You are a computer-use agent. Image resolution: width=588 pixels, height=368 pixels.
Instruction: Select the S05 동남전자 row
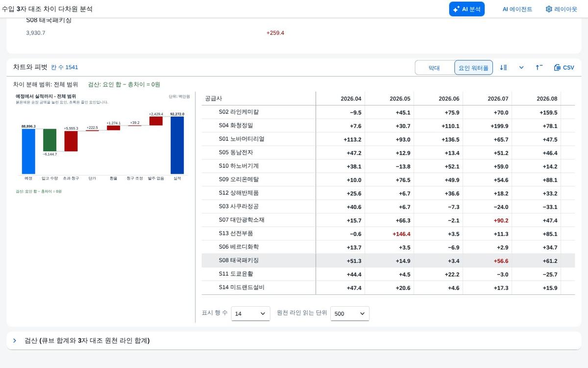pyautogui.click(x=388, y=153)
